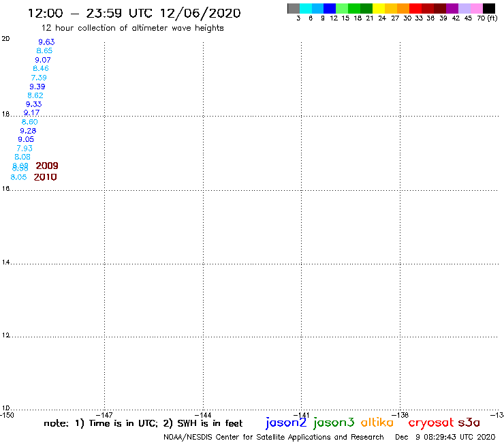Click the jason3 satellite legend label
Viewport: 504px width, 443px height.
coord(334,423)
